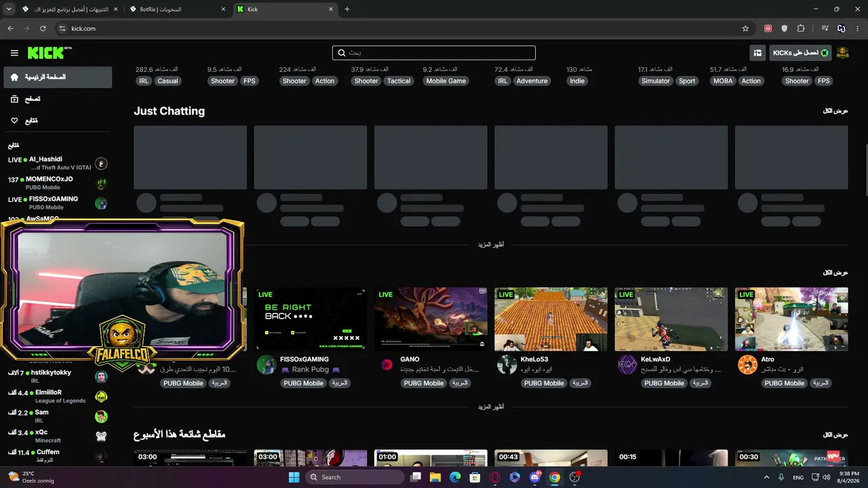Click PUBG Mobile tag under KheLo53
Screen dimensions: 868x488
pyautogui.click(x=544, y=383)
